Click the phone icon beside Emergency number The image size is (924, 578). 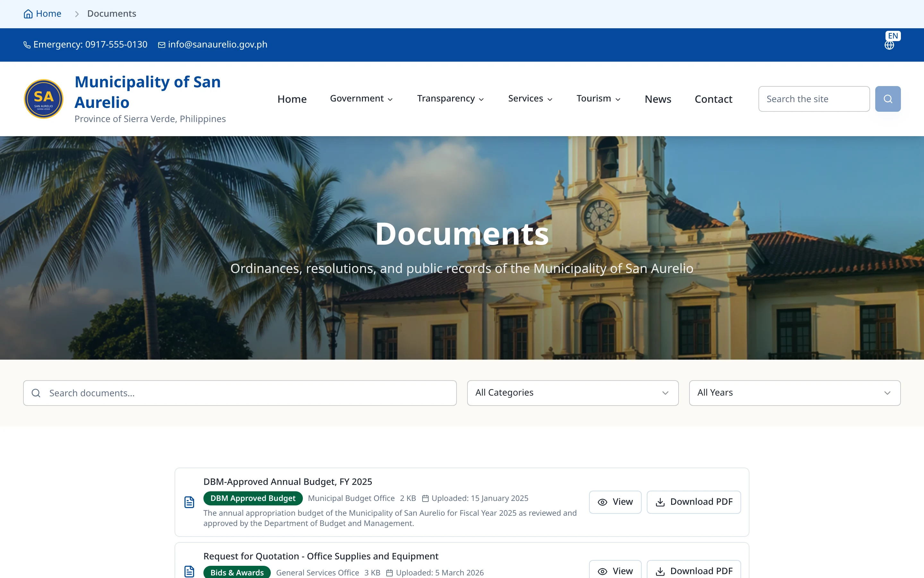pos(27,45)
